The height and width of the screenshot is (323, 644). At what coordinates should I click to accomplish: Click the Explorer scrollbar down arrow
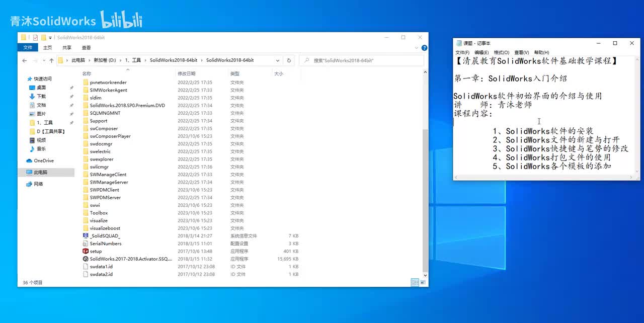[426, 276]
